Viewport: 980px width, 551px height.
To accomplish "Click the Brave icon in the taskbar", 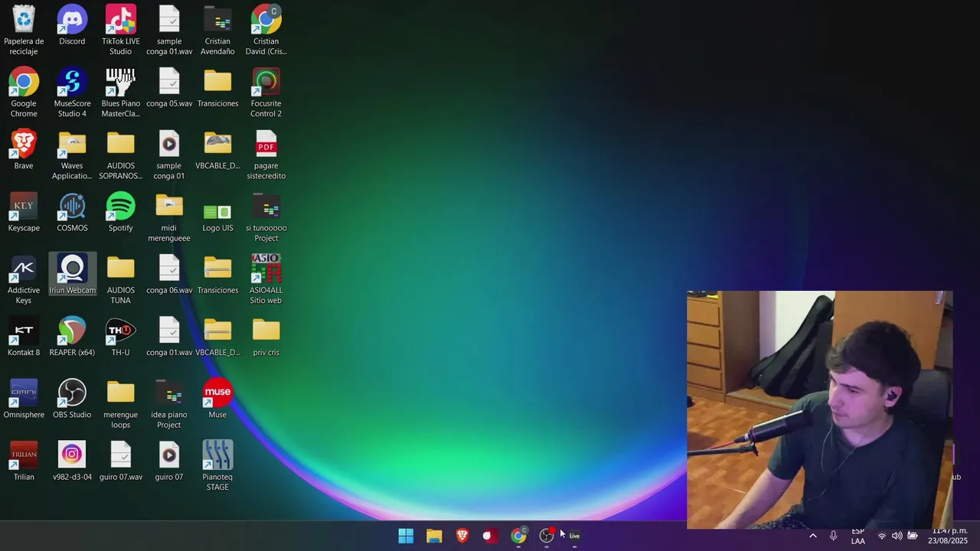I will (x=462, y=536).
